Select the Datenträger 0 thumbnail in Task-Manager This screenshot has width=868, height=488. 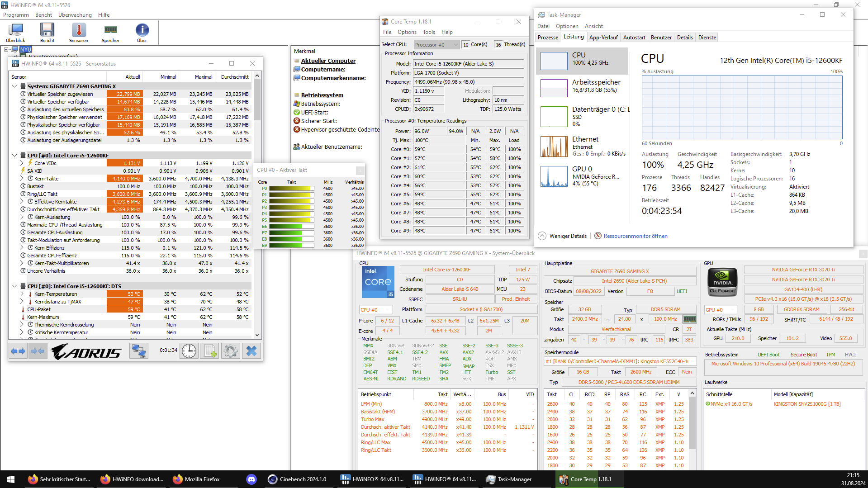coord(554,117)
